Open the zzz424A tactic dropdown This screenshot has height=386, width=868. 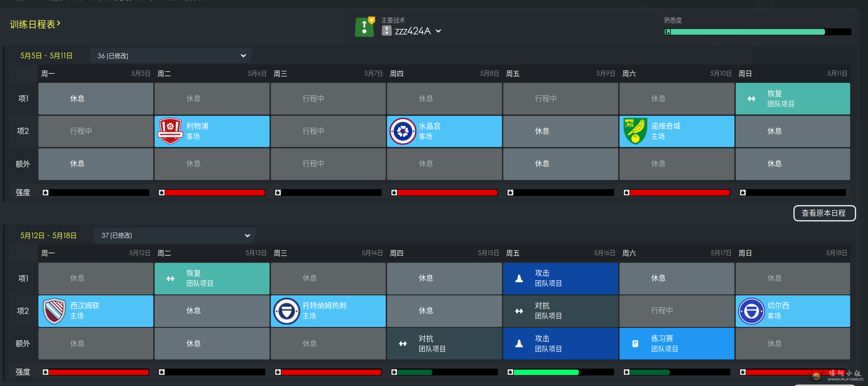click(x=438, y=31)
